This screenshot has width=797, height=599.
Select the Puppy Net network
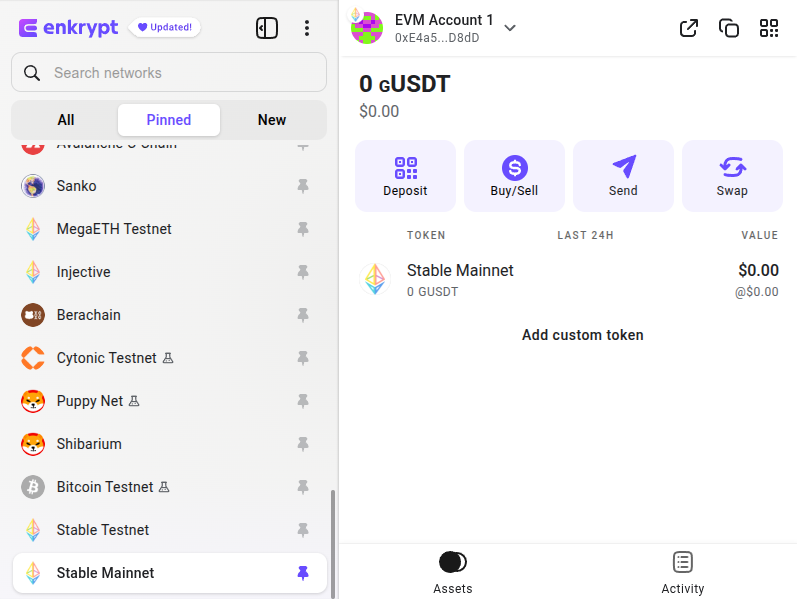(x=169, y=401)
